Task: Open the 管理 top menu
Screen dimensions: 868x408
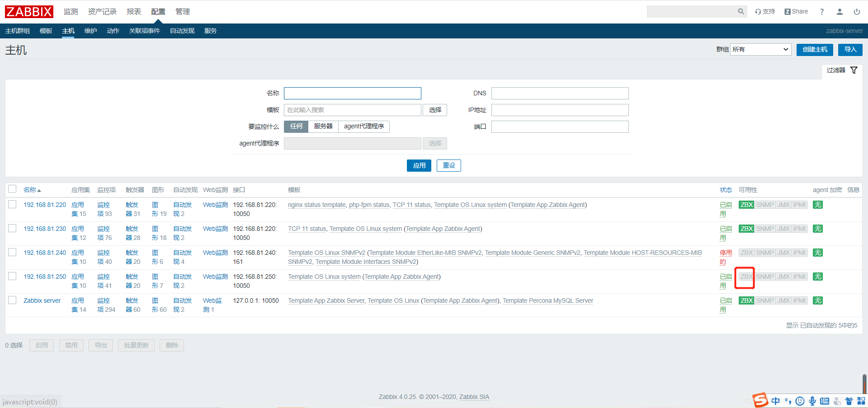Action: pos(183,12)
